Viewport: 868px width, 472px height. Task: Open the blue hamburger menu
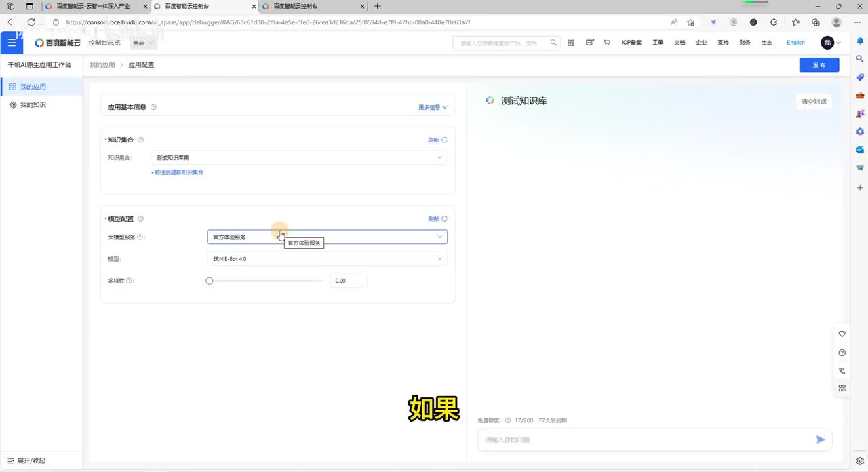pyautogui.click(x=12, y=43)
